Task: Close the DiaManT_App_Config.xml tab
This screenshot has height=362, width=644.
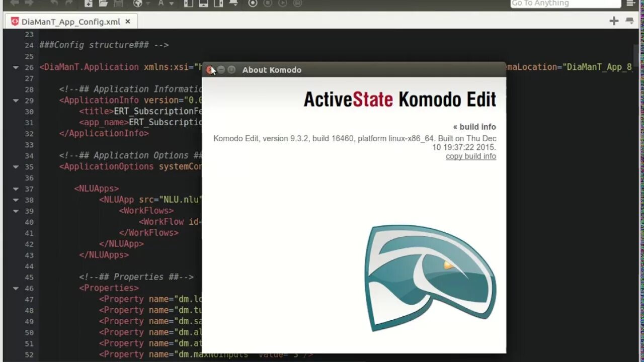Action: (128, 22)
